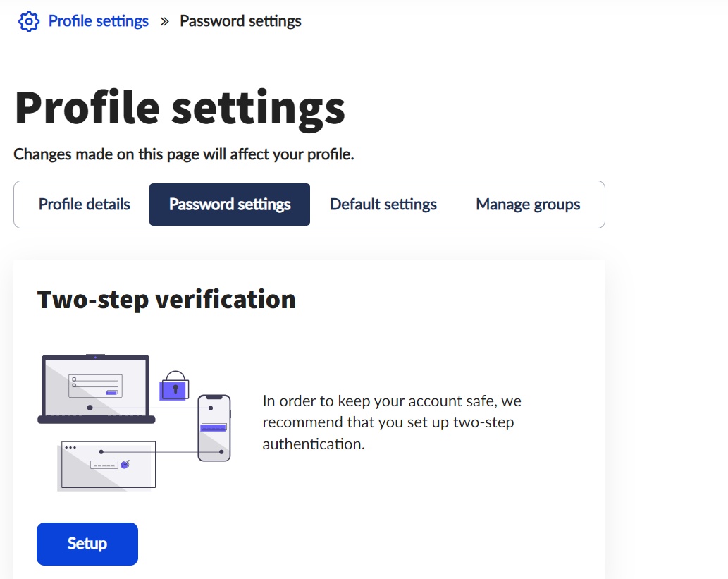Click the Password settings breadcrumb text
This screenshot has height=579, width=728.
[x=240, y=21]
